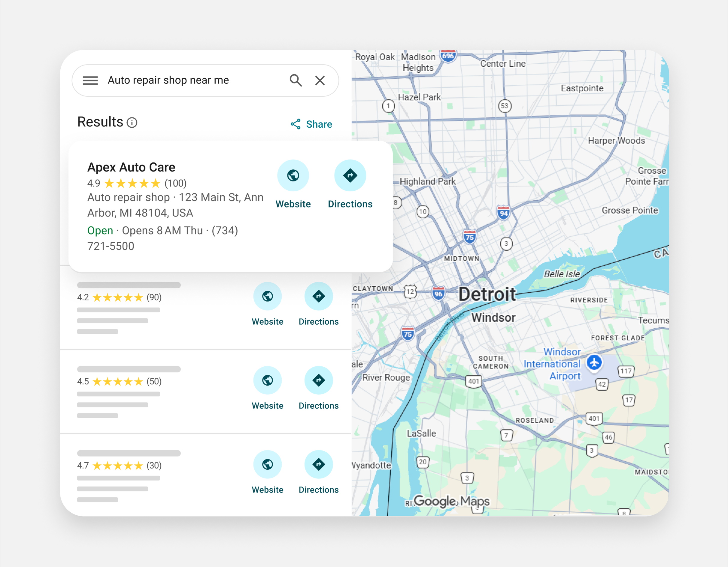Viewport: 728px width, 567px height.
Task: Click the search field text 'Auto repair shop near me'
Action: coord(168,80)
